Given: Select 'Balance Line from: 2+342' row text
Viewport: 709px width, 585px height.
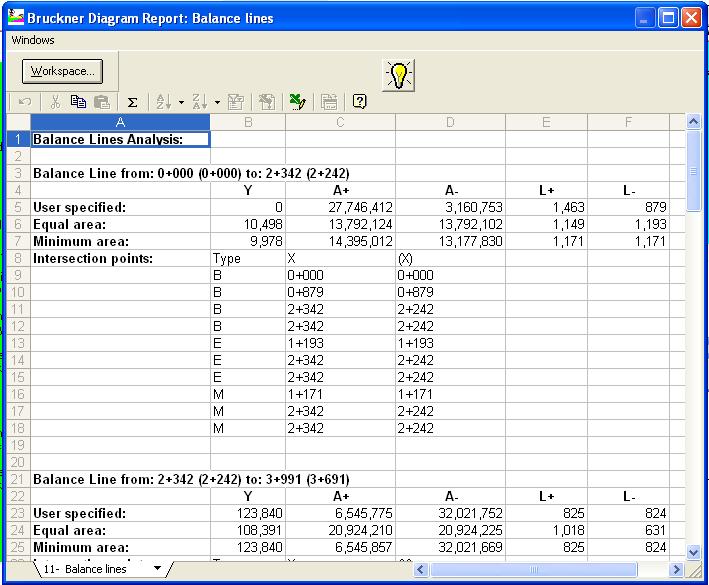Looking at the screenshot, I should [x=191, y=479].
